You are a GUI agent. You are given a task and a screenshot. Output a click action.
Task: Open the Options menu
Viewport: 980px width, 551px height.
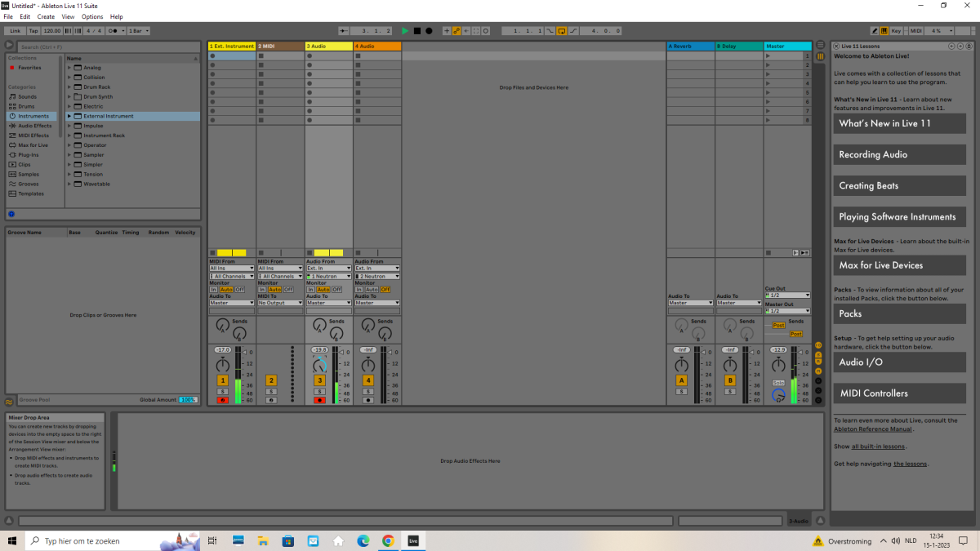(92, 16)
